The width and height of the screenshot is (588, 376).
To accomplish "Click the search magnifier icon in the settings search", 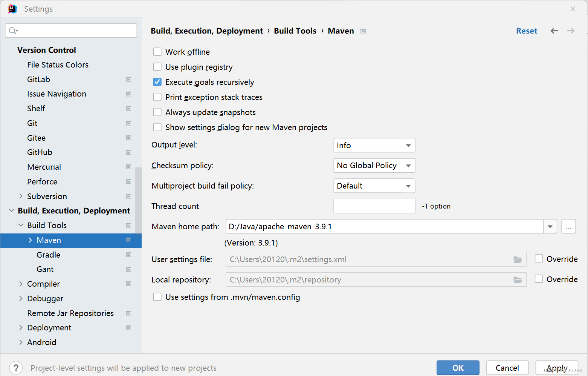I will tap(13, 31).
